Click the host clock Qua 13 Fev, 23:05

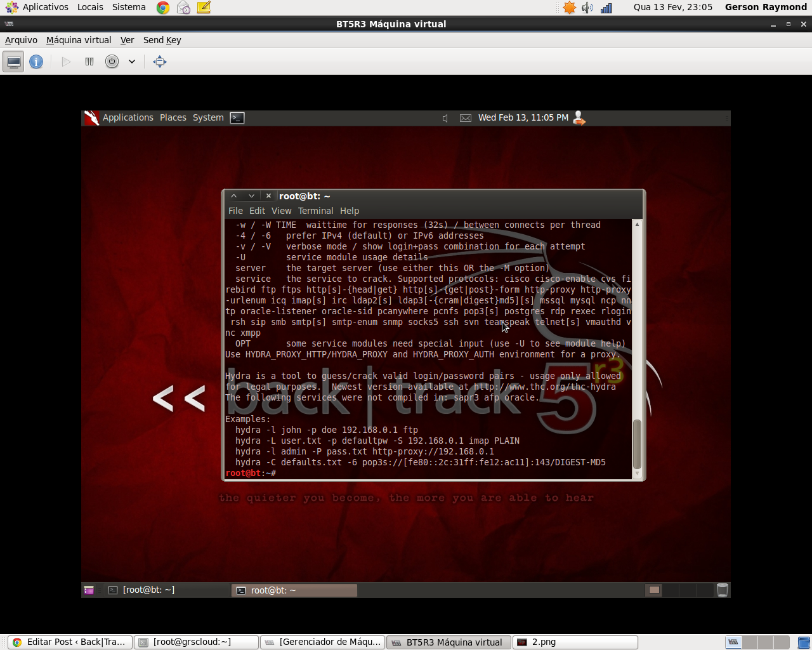coord(672,7)
